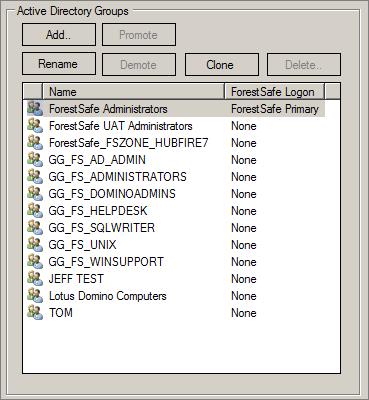Viewport: 369px width, 400px height.
Task: Click the Rename button
Action: coord(59,64)
